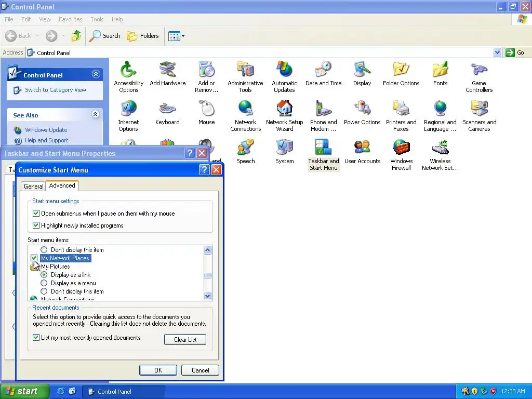Open the Tools menu
This screenshot has width=532, height=399.
point(97,19)
